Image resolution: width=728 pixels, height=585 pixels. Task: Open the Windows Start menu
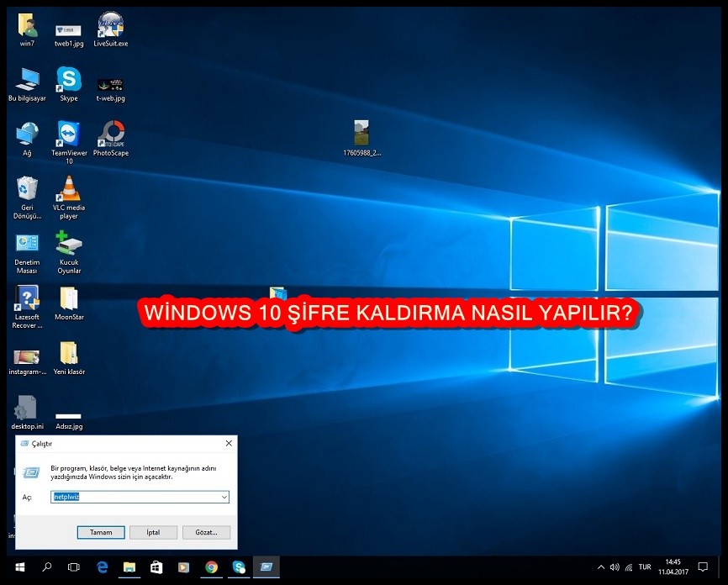pyautogui.click(x=20, y=567)
